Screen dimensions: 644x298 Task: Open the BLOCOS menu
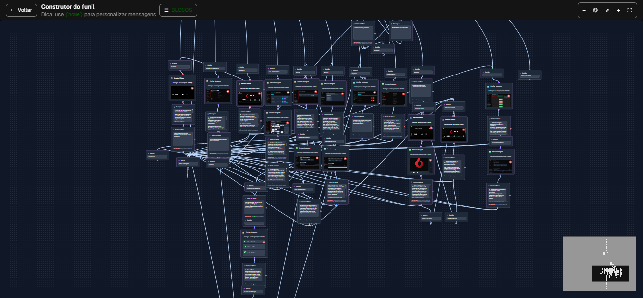click(178, 10)
